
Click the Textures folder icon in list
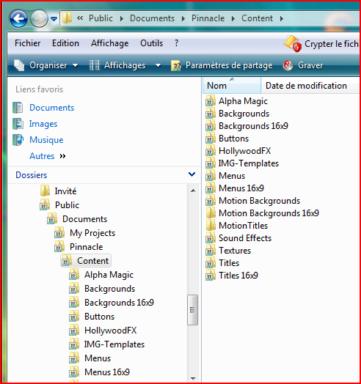tap(210, 251)
